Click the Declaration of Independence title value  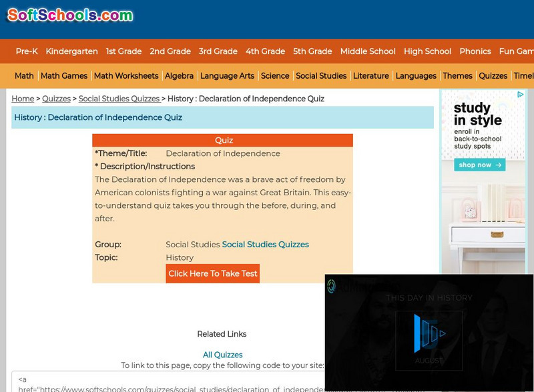[223, 153]
